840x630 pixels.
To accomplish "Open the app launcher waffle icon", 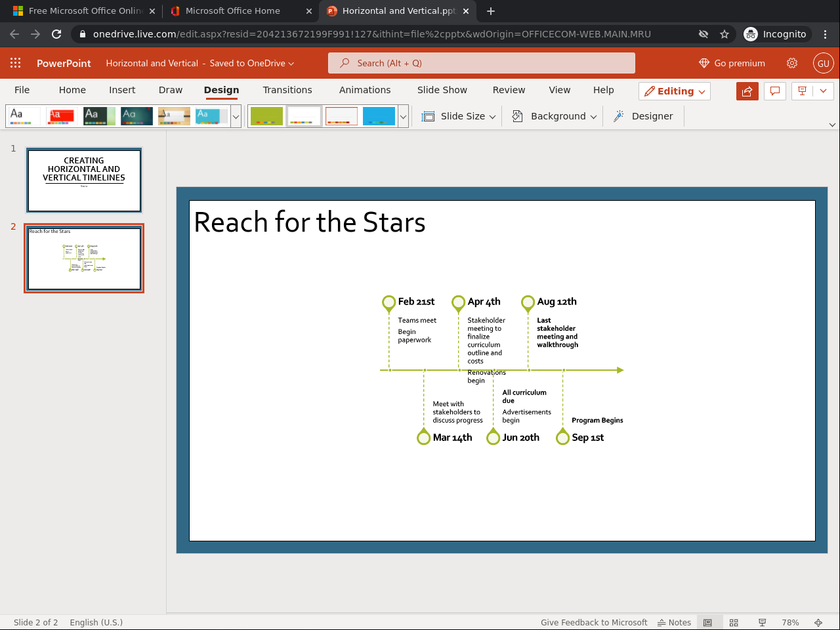I will click(x=16, y=63).
